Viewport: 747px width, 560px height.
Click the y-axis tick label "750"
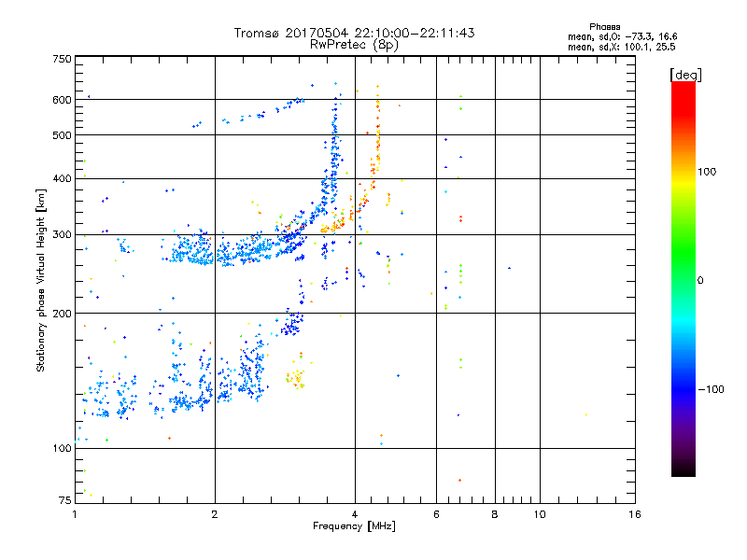(62, 59)
